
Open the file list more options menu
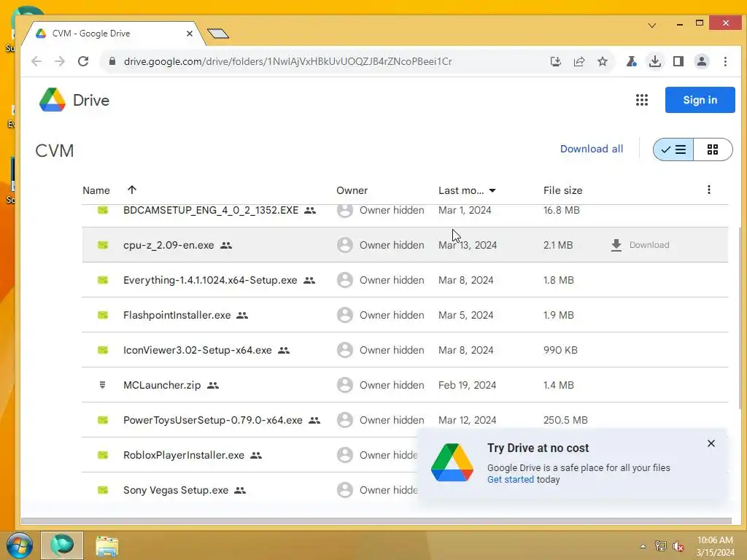709,190
